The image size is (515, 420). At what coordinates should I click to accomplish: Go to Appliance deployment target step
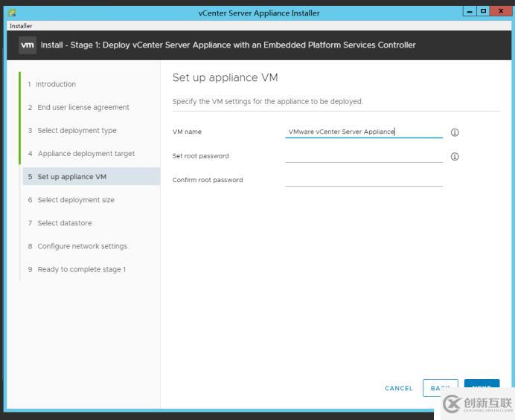point(81,154)
